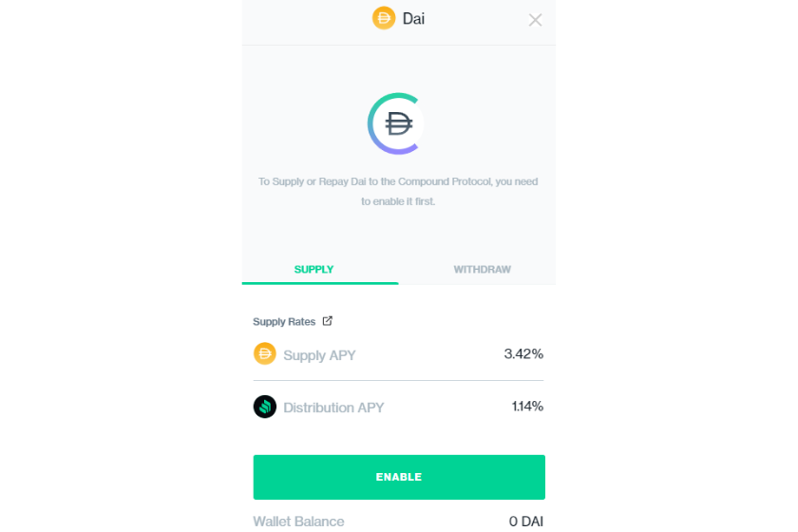Switch to the SUPPLY tab
798x532 pixels.
[314, 269]
